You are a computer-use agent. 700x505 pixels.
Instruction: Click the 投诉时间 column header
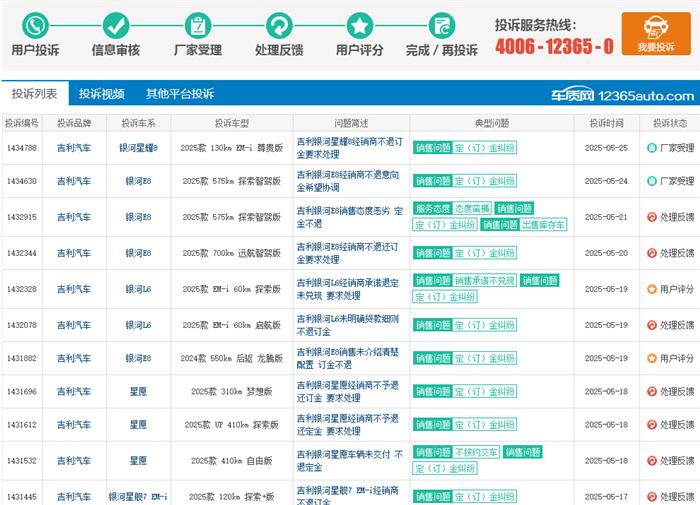click(x=606, y=123)
